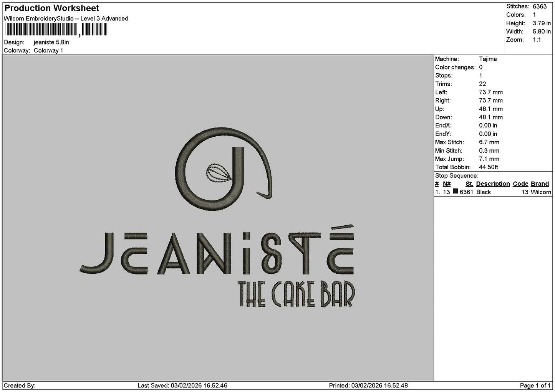This screenshot has width=555, height=392.
Task: Click the EndY label
Action: tap(443, 134)
